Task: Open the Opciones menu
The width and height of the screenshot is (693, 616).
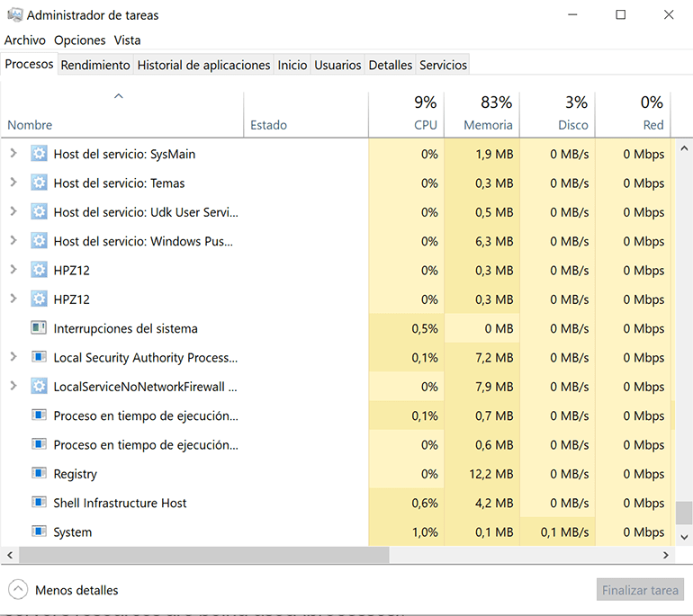Action: [x=79, y=40]
